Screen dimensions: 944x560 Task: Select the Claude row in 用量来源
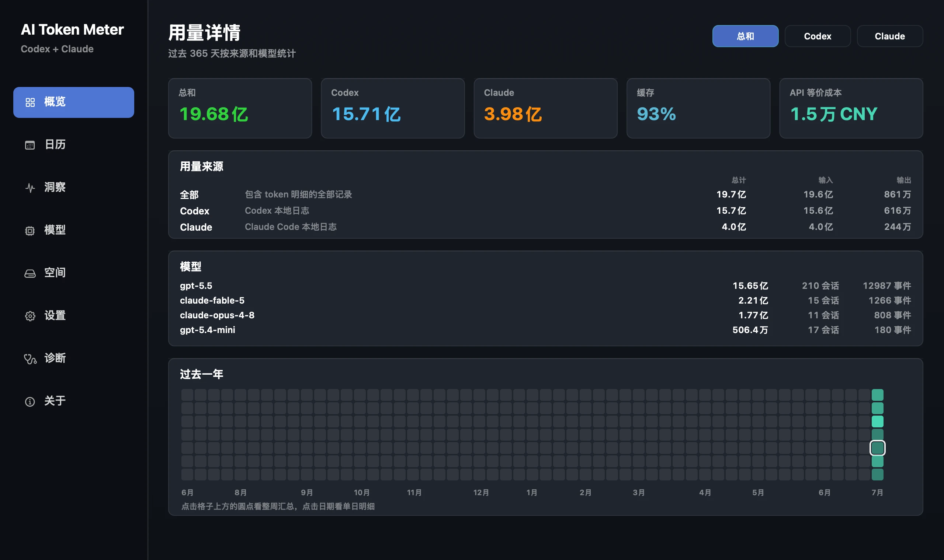[x=546, y=227]
